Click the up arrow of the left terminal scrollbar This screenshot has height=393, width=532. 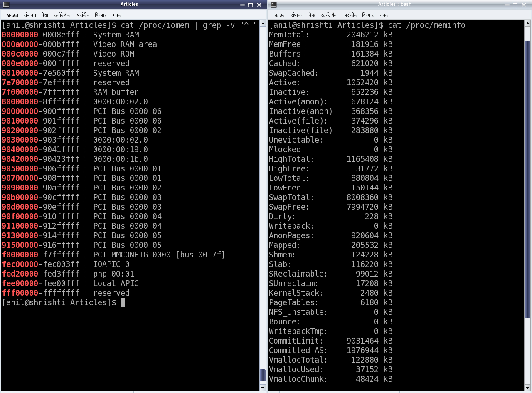263,23
